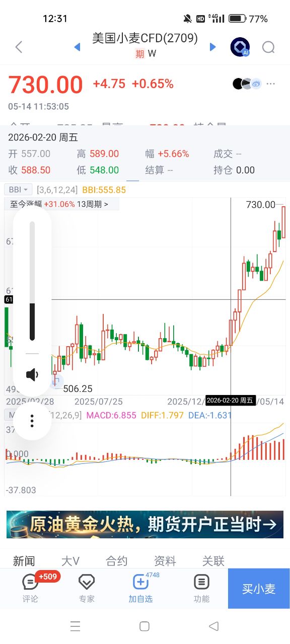Expand the BBI indicator dropdown

point(19,190)
